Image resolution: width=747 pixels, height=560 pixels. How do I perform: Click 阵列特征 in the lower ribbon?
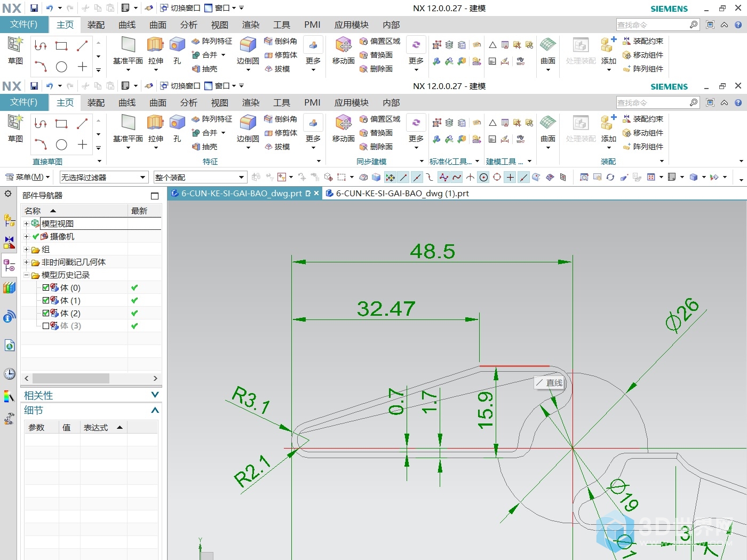212,119
